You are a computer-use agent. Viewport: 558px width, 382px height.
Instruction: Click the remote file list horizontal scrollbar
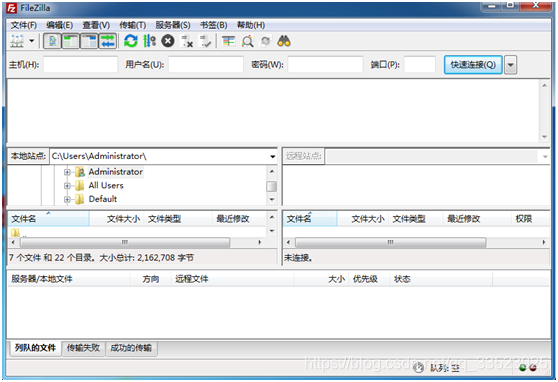pos(390,242)
